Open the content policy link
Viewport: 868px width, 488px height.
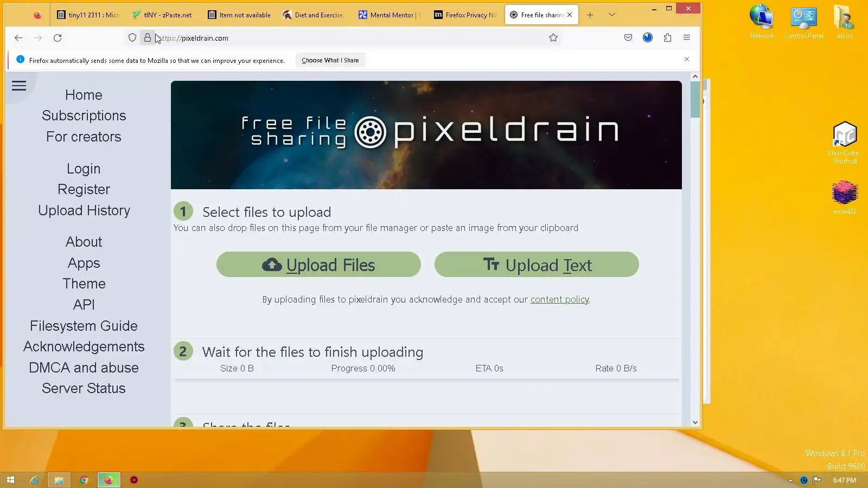(559, 299)
